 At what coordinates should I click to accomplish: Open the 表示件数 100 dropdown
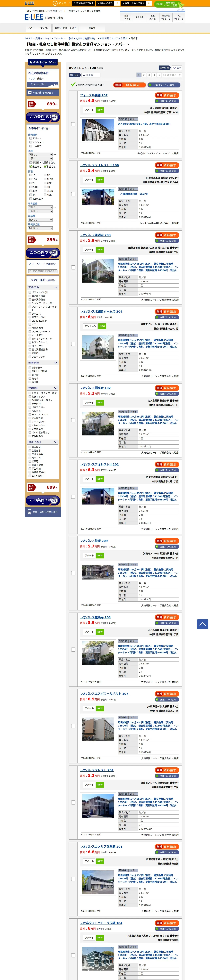coord(176,68)
